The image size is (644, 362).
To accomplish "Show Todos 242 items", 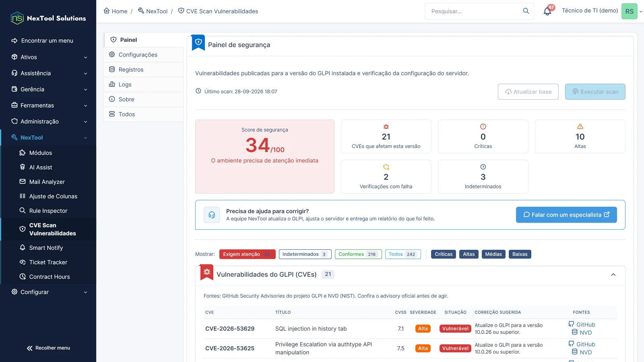I will tap(403, 254).
